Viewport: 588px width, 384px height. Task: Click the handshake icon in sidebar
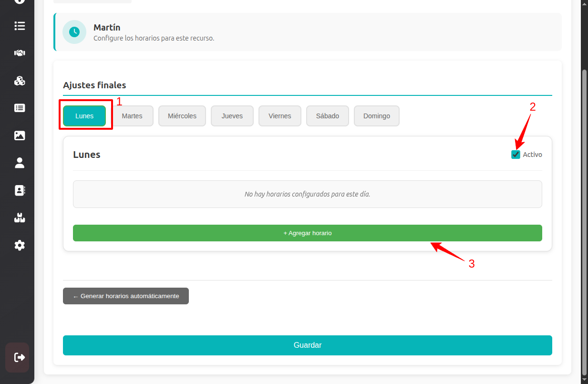pyautogui.click(x=20, y=53)
